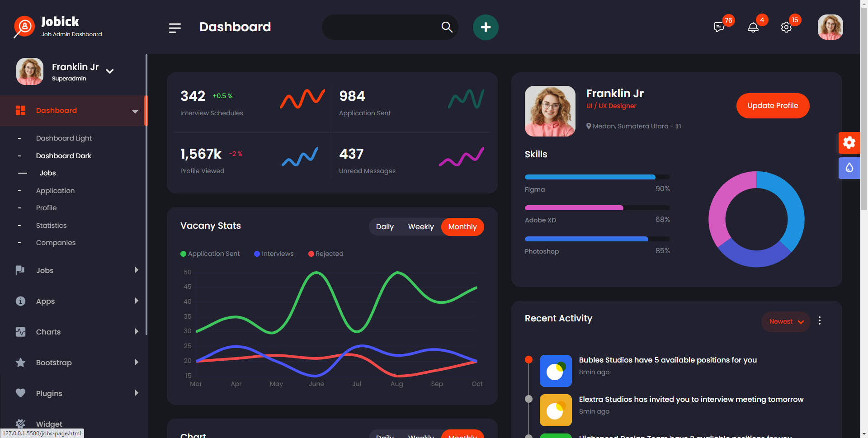
Task: Expand the Bootstrap sidebar section
Action: coord(137,362)
